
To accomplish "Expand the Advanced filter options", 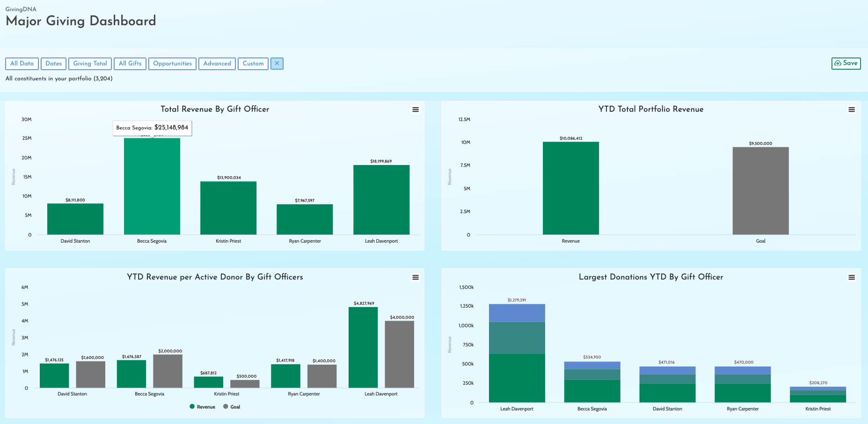I will (x=217, y=64).
